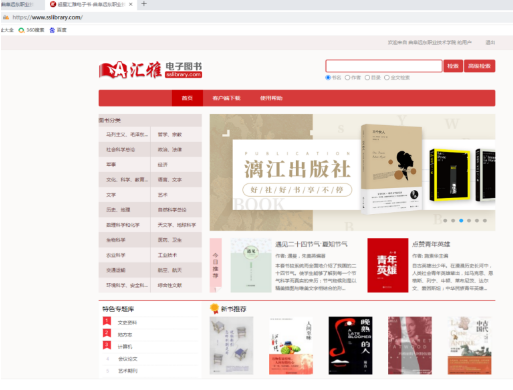
Task: Open the 360搜索 bookmark icon
Action: pos(21,30)
